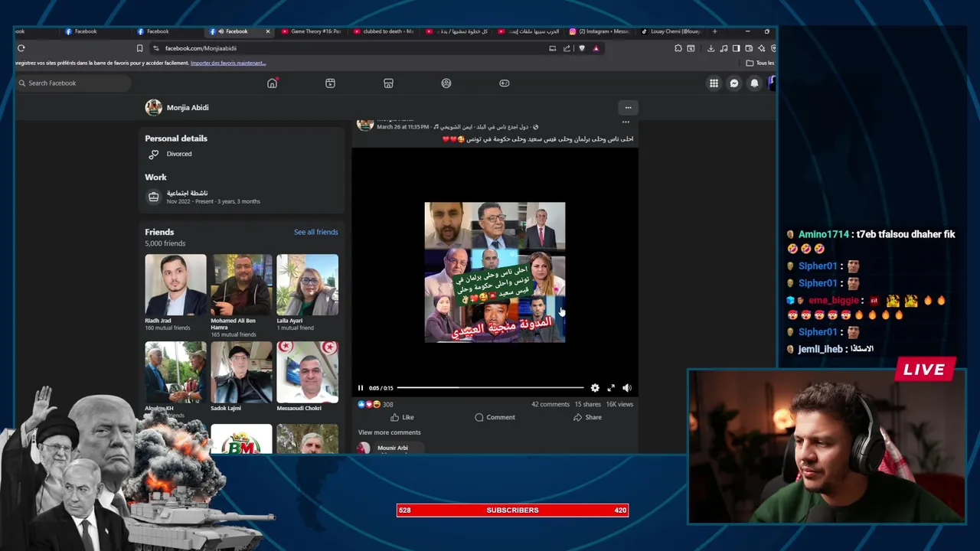This screenshot has height=551, width=980.
Task: Open the Facebook Groups icon
Action: pyautogui.click(x=446, y=83)
